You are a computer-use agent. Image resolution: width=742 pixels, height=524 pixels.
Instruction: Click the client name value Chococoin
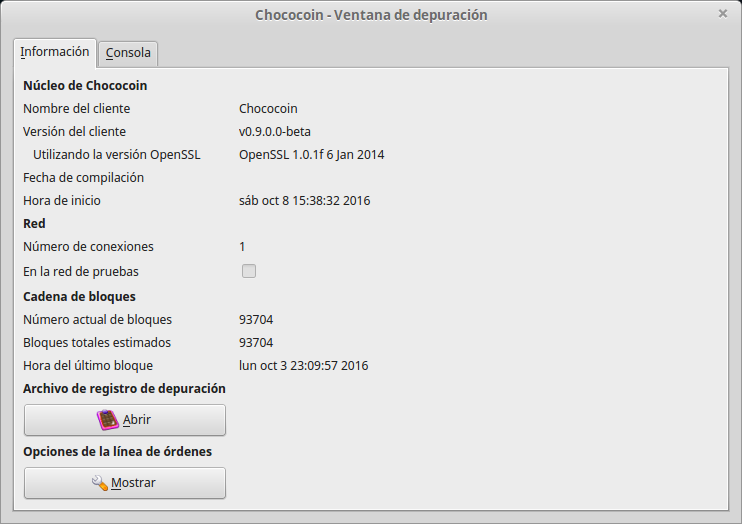click(x=268, y=108)
